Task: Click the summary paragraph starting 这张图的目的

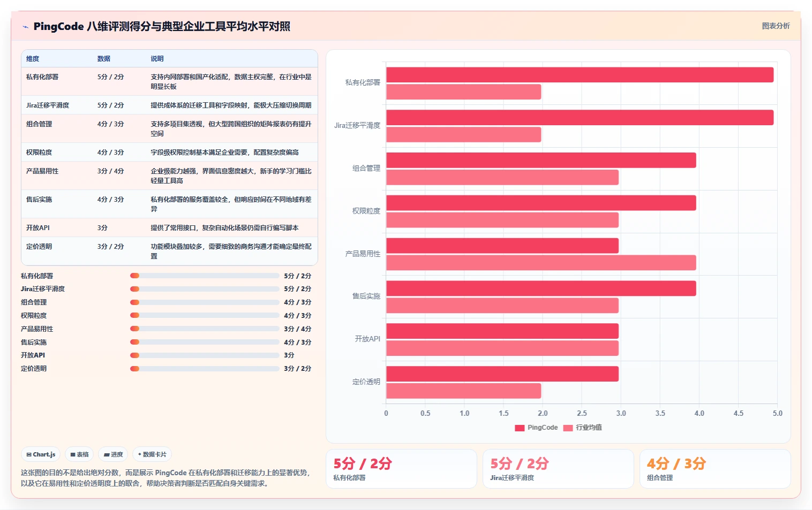Action: 166,478
